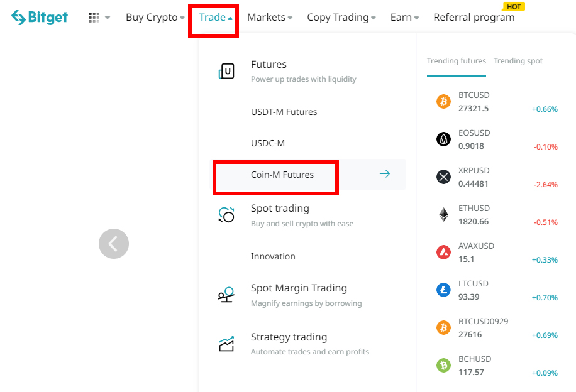Open Strategy trading
The width and height of the screenshot is (576, 392).
point(289,337)
